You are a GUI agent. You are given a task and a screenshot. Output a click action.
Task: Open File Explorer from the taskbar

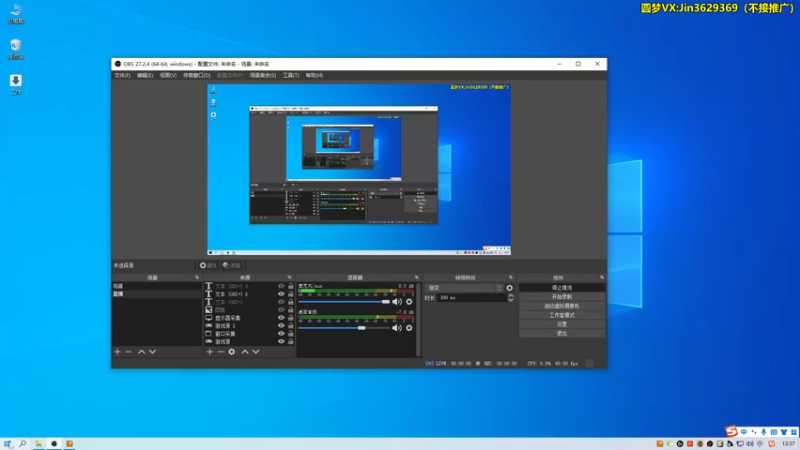[x=38, y=444]
